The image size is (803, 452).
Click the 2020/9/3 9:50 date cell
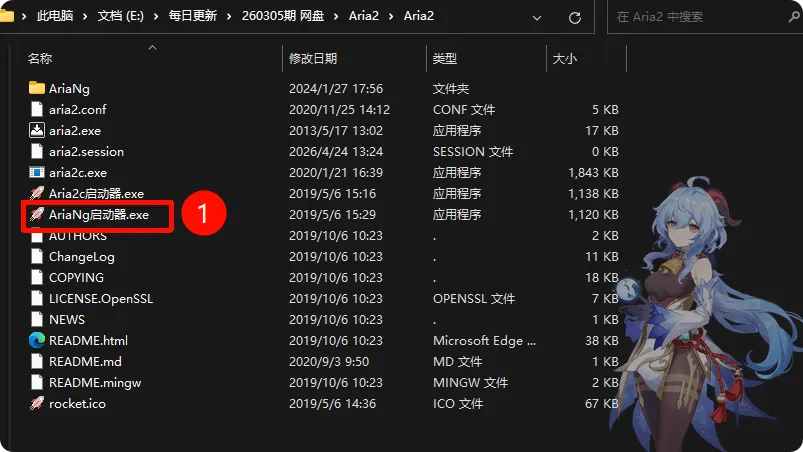click(x=329, y=361)
